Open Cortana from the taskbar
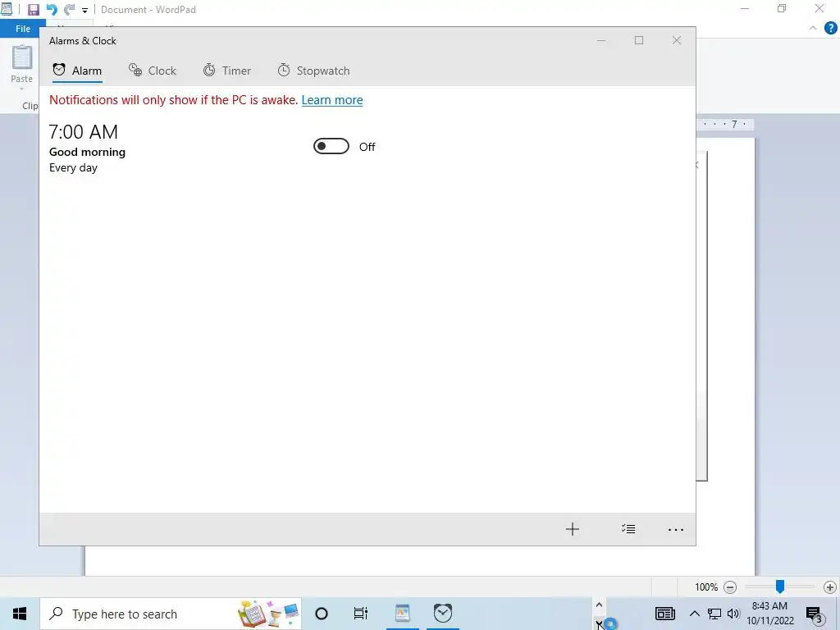The height and width of the screenshot is (630, 840). 322,614
